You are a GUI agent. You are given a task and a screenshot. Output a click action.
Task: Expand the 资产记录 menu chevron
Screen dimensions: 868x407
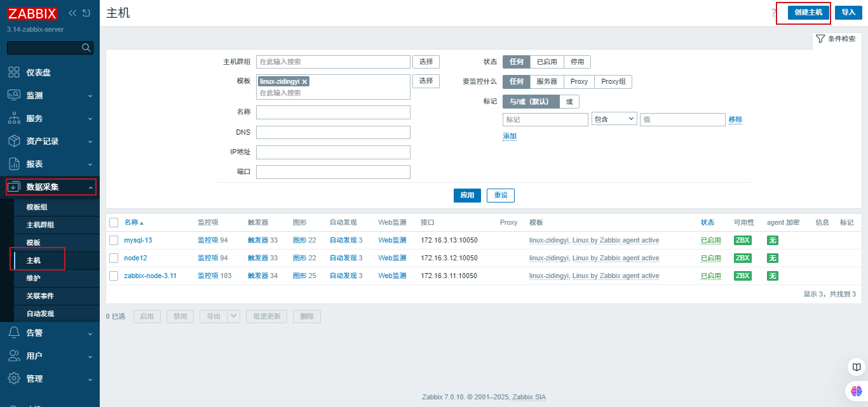[90, 142]
